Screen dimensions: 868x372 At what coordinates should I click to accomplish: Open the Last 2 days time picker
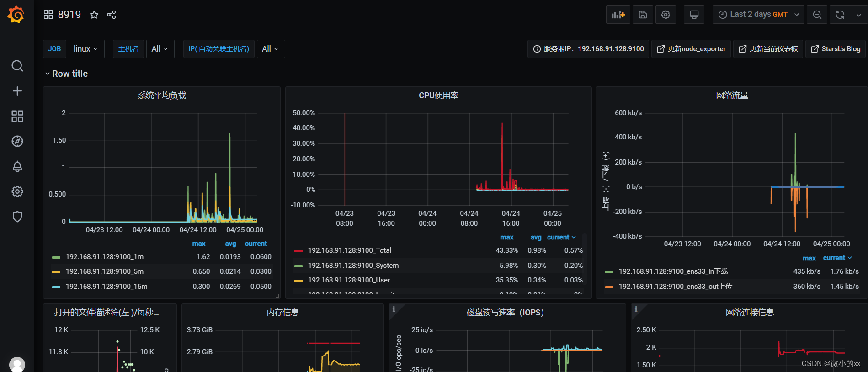tap(758, 15)
